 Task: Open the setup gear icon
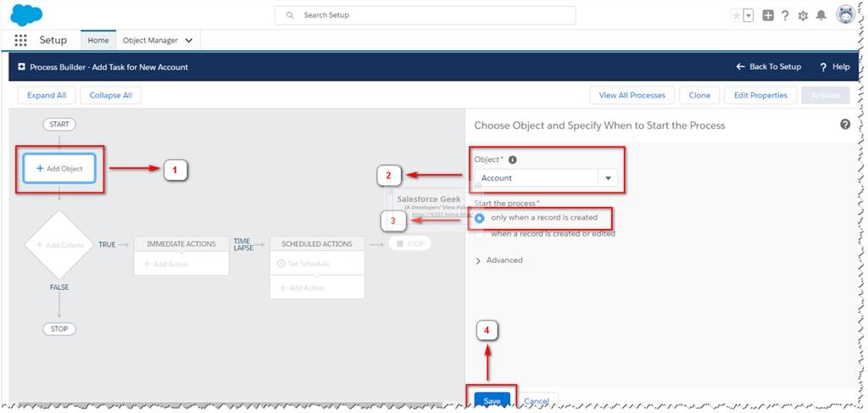pos(803,16)
